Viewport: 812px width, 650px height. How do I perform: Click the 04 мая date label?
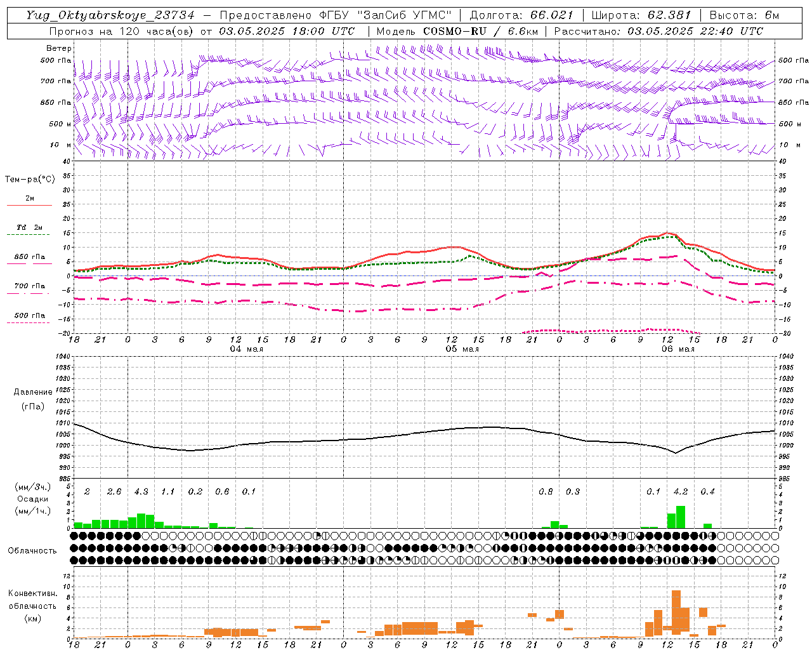point(246,349)
